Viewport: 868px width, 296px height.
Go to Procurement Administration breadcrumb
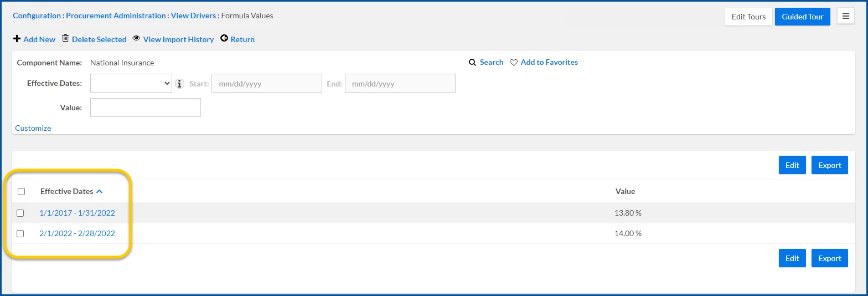(116, 16)
